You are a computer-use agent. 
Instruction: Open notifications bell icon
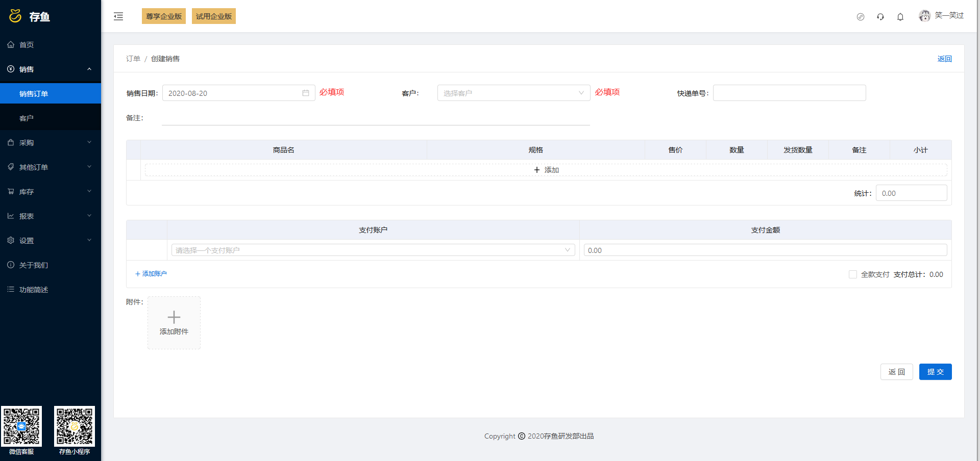(900, 17)
